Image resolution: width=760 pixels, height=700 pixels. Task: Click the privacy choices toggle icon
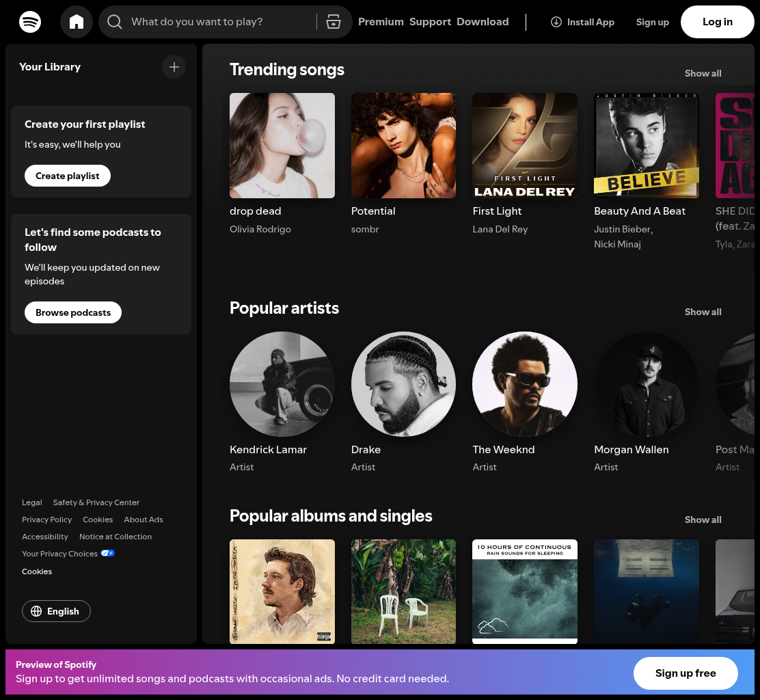click(x=107, y=553)
